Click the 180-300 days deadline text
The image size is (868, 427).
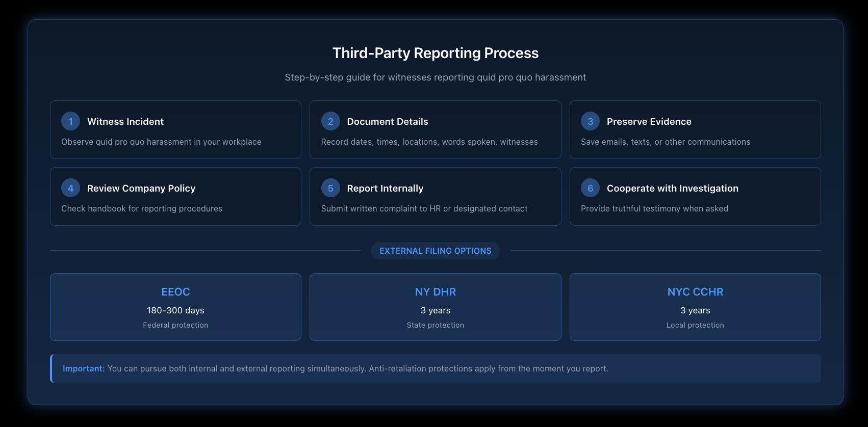(x=175, y=310)
